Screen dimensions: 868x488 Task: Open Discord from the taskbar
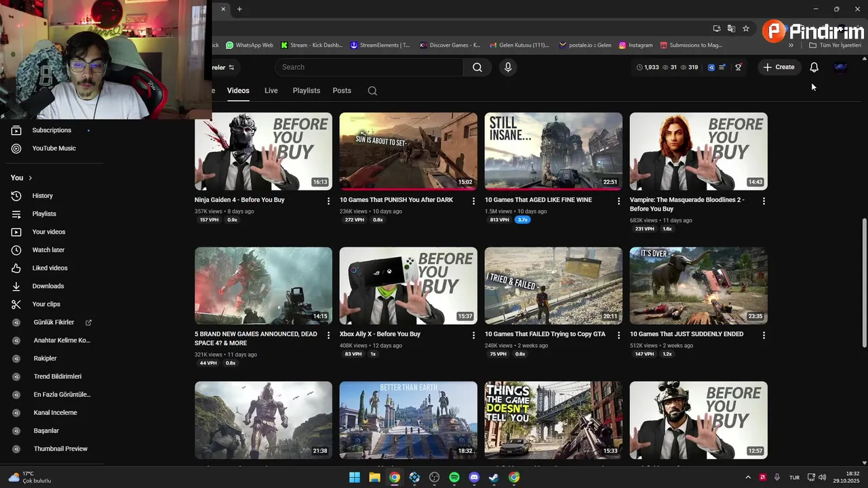coord(474,477)
